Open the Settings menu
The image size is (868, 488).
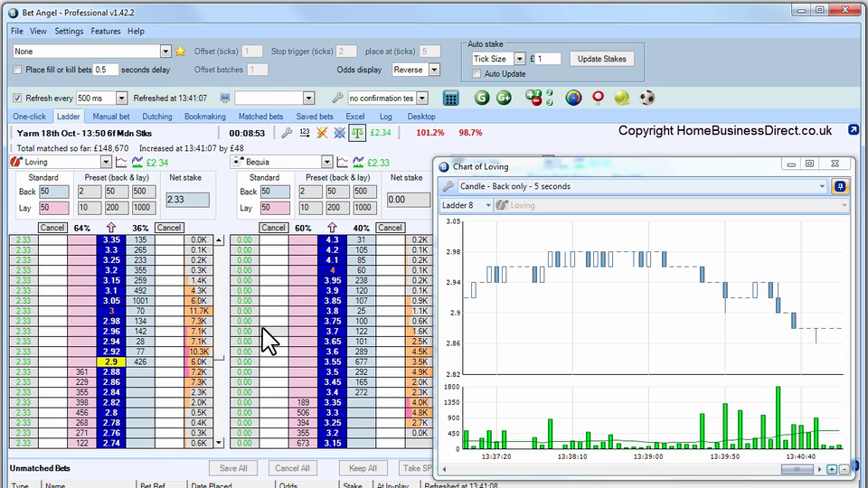[69, 31]
